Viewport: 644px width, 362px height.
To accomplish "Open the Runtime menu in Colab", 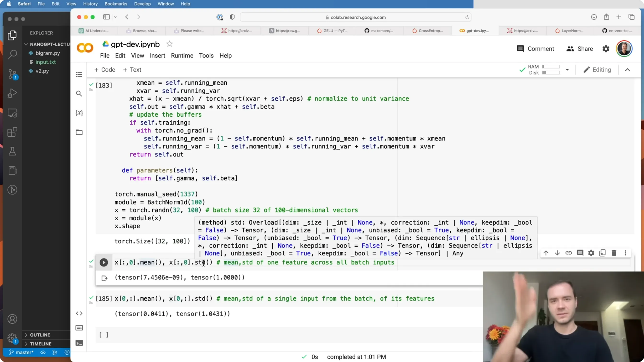I will click(182, 56).
